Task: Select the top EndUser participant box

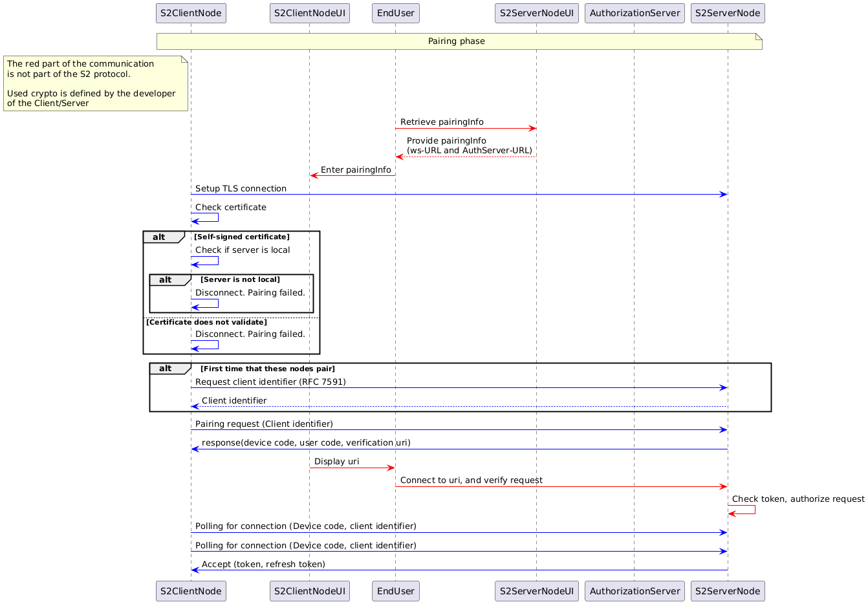Action: (x=395, y=13)
